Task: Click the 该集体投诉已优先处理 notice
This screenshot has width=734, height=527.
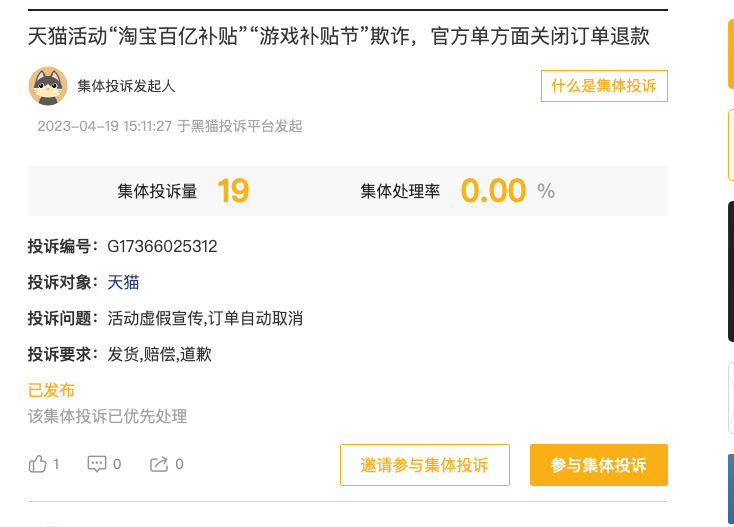Action: pos(107,416)
